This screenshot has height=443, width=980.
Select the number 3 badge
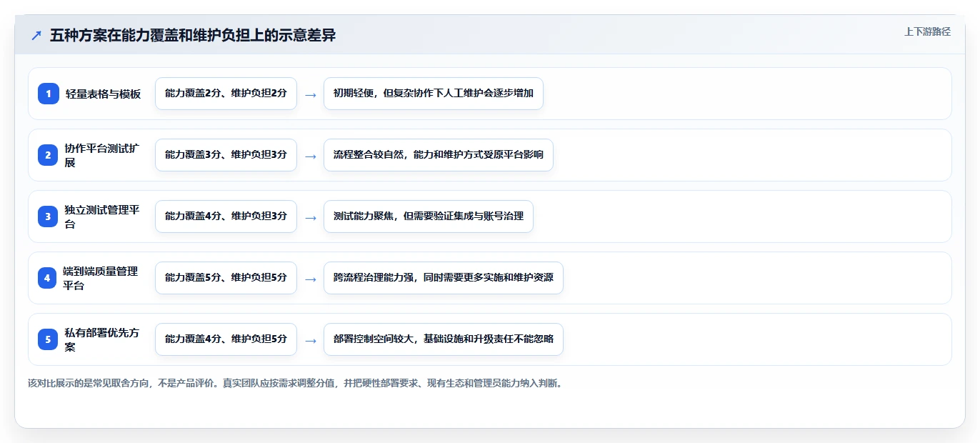coord(49,216)
